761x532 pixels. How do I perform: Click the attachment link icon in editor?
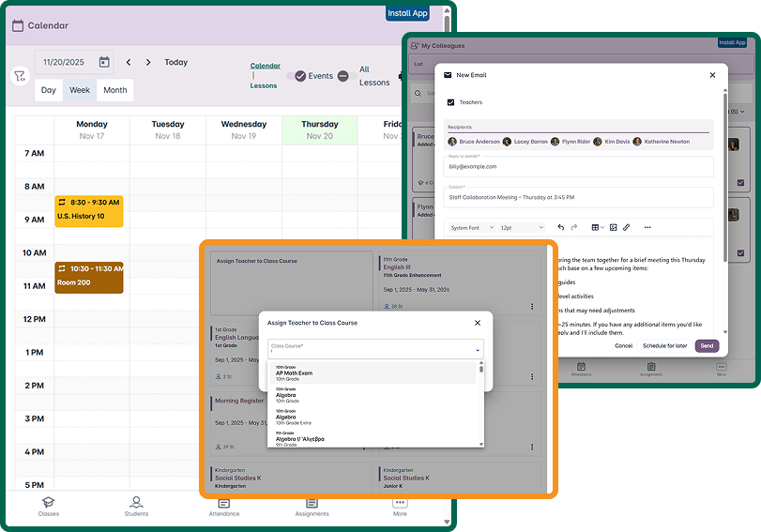[626, 227]
